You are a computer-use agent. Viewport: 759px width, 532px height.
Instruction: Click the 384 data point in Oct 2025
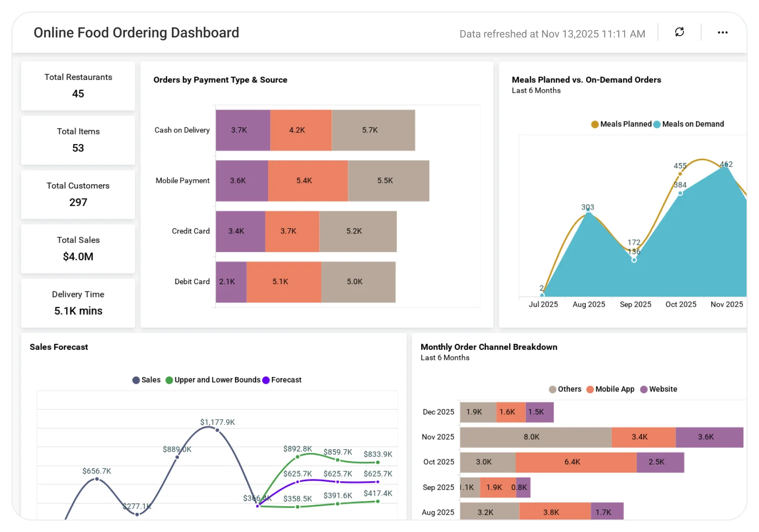click(x=680, y=193)
